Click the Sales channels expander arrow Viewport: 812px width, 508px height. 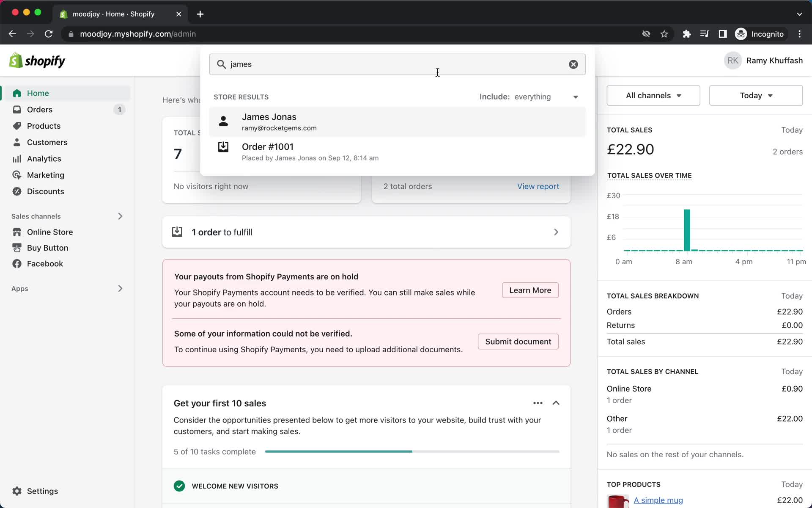(120, 216)
